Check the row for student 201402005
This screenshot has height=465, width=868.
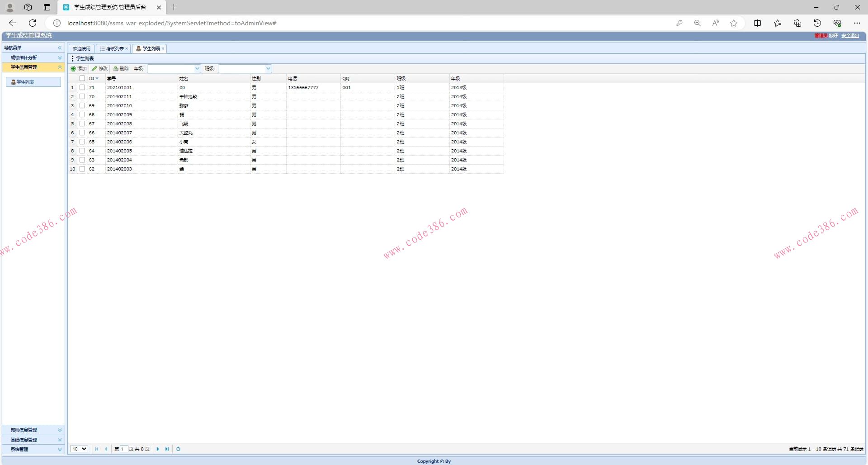82,151
